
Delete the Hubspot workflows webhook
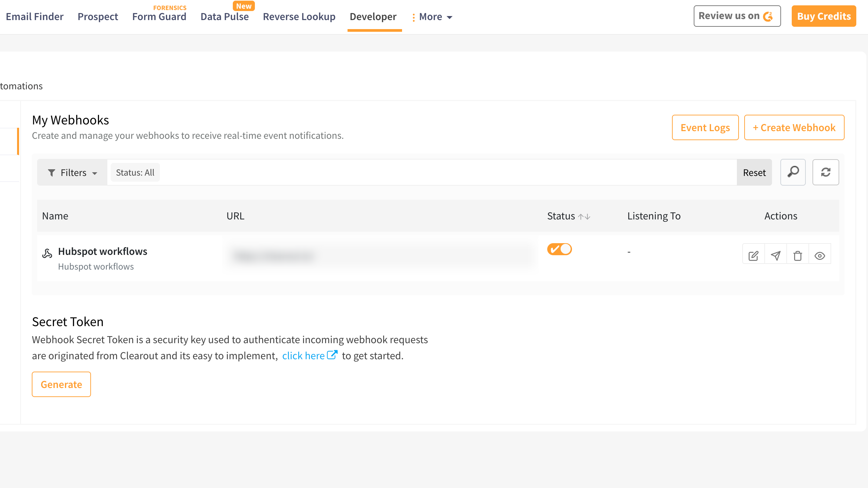[797, 256]
